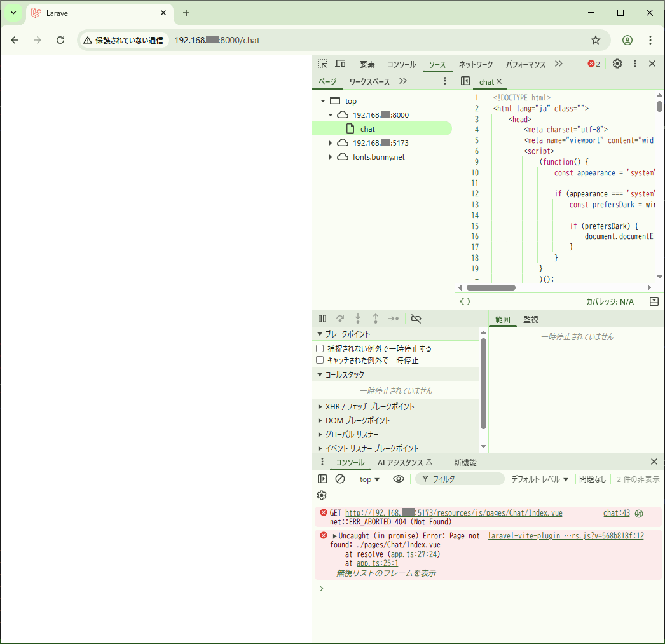Expand the 192.168 :5173 tree node
Viewport: 665px width, 644px height.
coord(331,143)
